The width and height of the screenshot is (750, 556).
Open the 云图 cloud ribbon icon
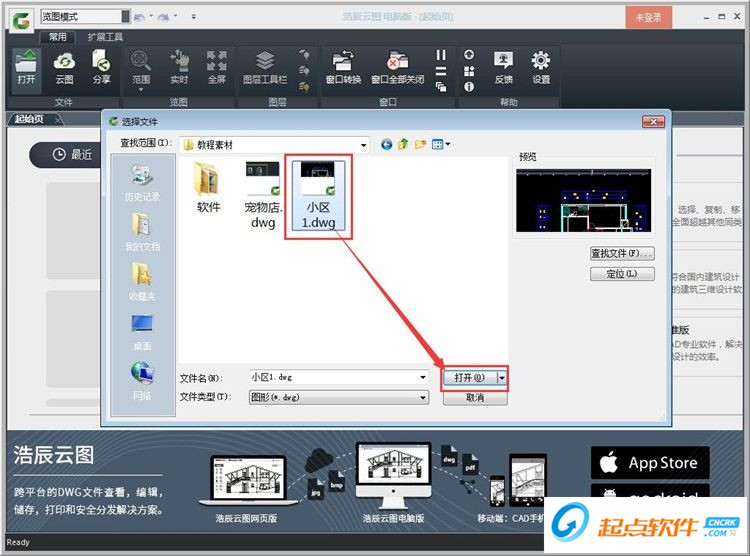(64, 67)
